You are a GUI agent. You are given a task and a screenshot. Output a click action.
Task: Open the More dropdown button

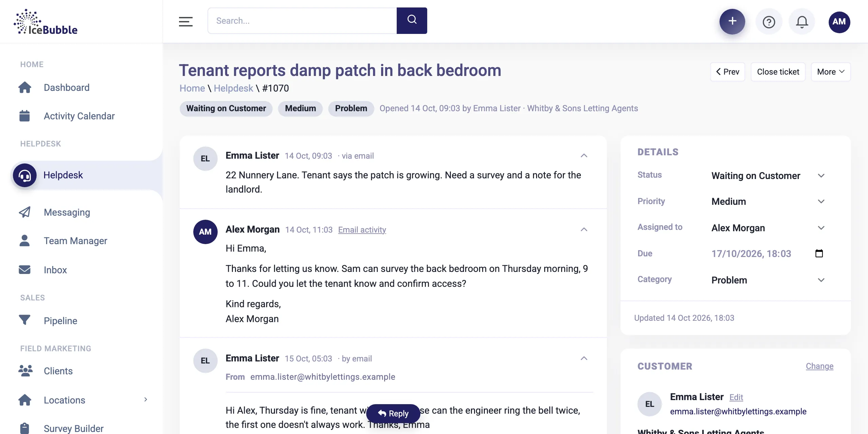coord(831,72)
